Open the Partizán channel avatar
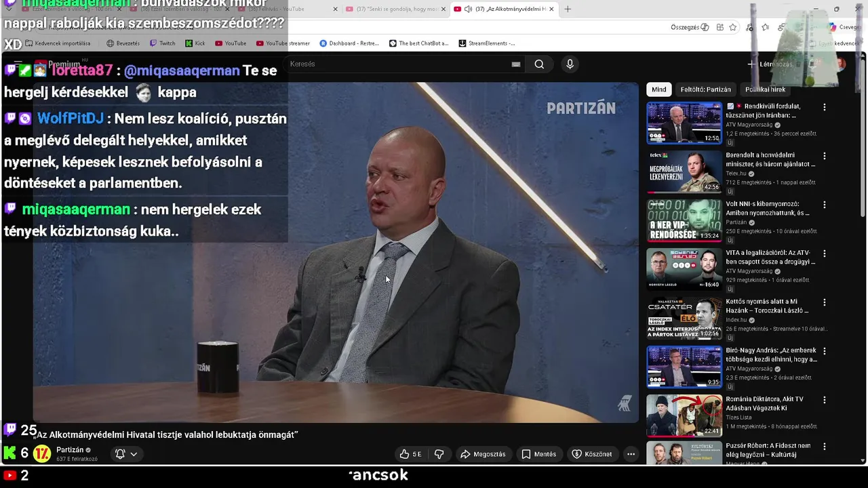The height and width of the screenshot is (488, 868). pyautogui.click(x=42, y=453)
